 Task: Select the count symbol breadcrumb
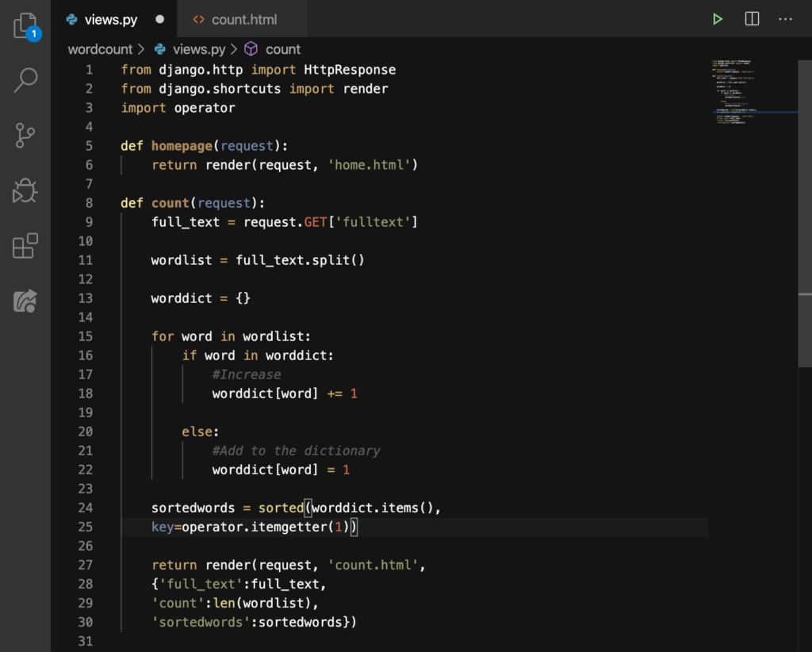coord(283,49)
